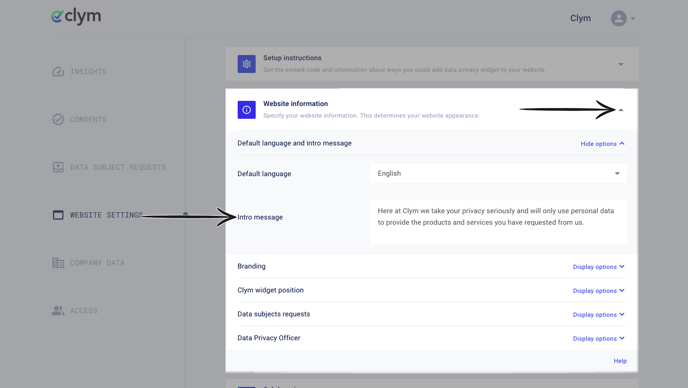This screenshot has width=688, height=388.
Task: Display options for Branding
Action: (598, 267)
